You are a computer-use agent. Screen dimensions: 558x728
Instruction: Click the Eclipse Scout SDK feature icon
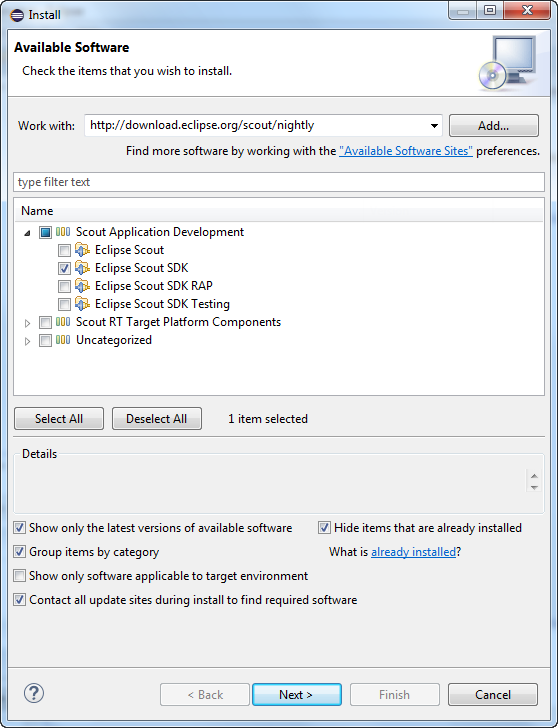pos(82,268)
